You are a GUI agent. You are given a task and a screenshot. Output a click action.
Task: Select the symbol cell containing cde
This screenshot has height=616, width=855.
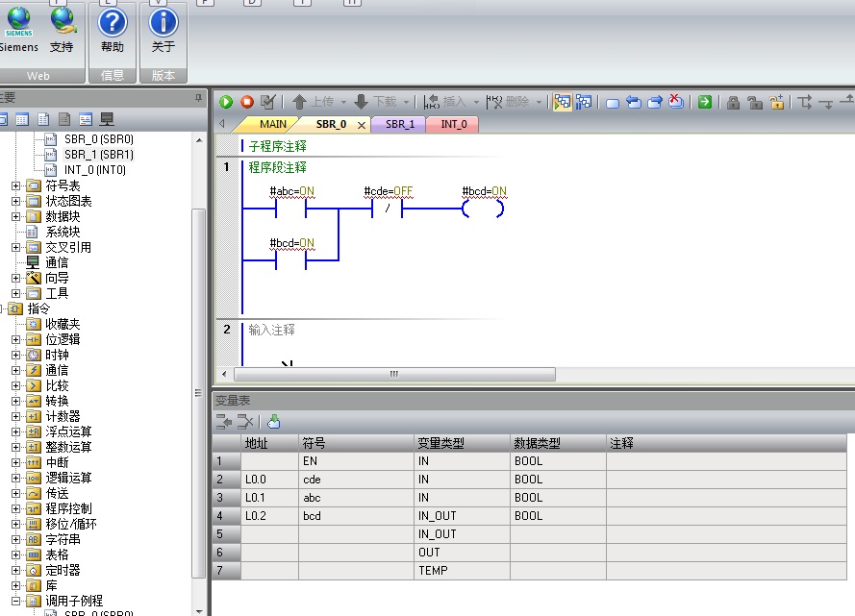[356, 480]
